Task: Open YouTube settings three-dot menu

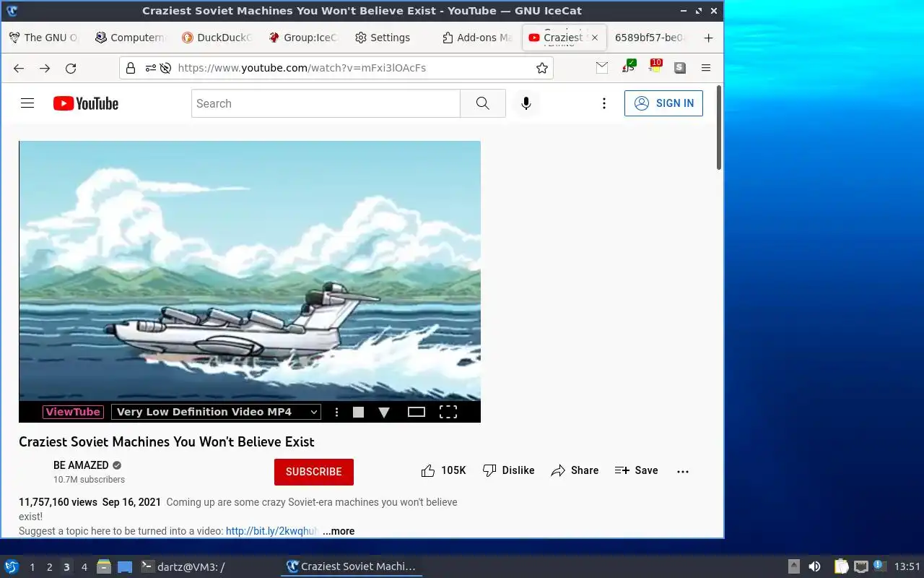Action: [x=604, y=103]
